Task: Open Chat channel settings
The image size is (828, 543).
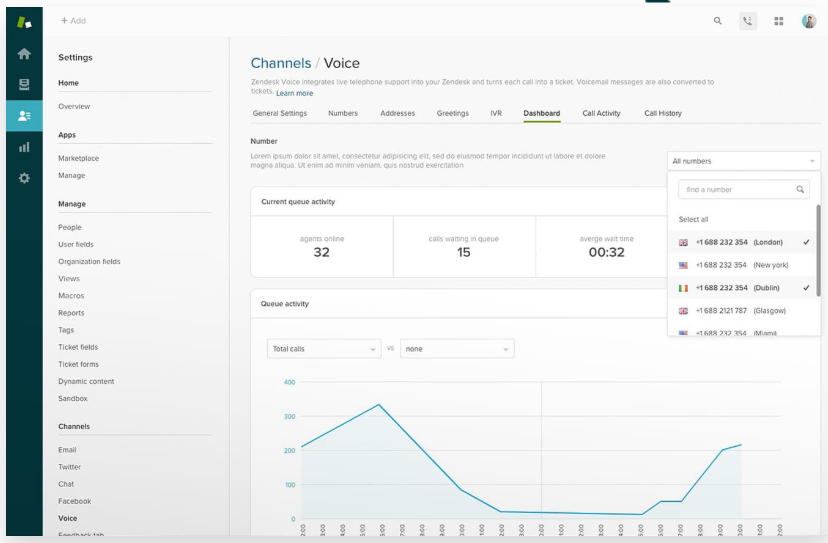Action: [x=66, y=484]
